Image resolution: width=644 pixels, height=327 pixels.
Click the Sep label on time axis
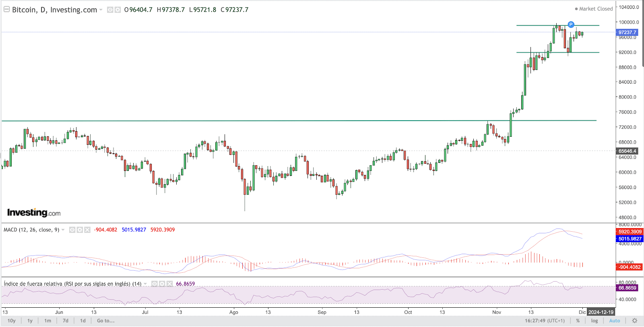[322, 312]
